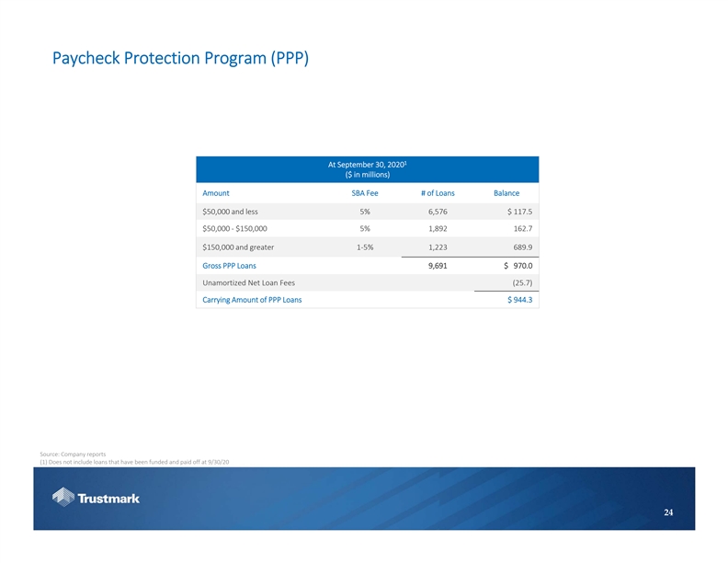Select the '$50,000 and less' row label
Image resolution: width=728 pixels, height=563 pixels.
[x=230, y=212]
